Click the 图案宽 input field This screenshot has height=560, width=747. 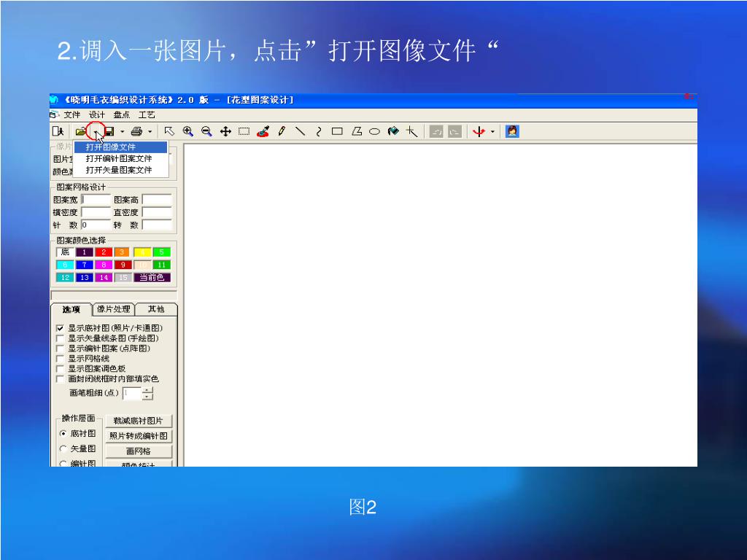point(96,200)
